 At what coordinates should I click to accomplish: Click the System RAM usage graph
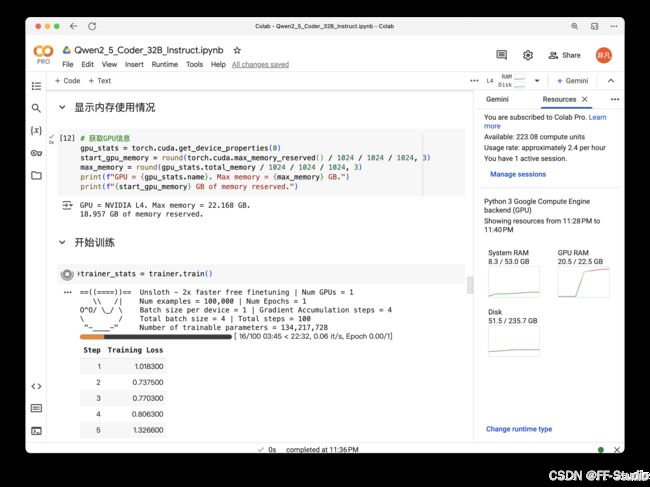click(x=514, y=282)
